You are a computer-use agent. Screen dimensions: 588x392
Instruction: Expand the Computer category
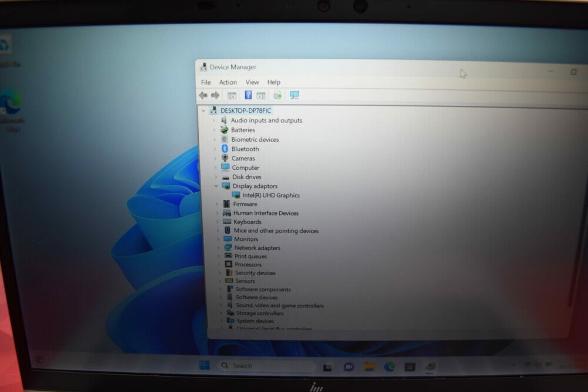215,167
